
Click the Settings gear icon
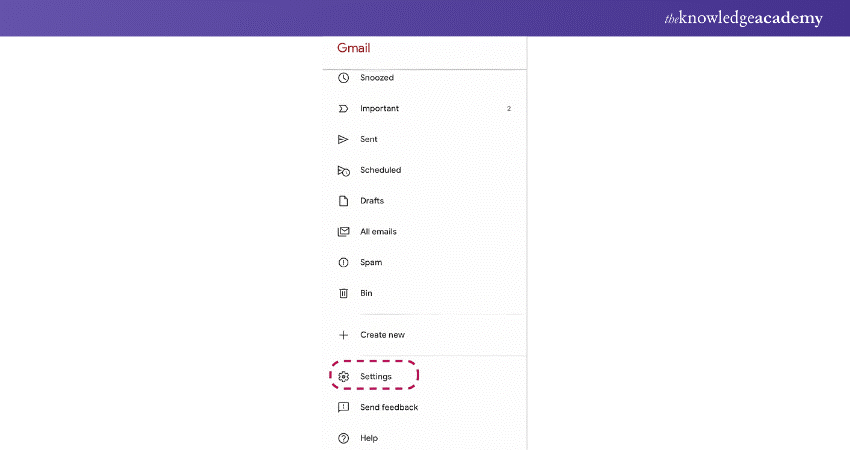pyautogui.click(x=344, y=376)
